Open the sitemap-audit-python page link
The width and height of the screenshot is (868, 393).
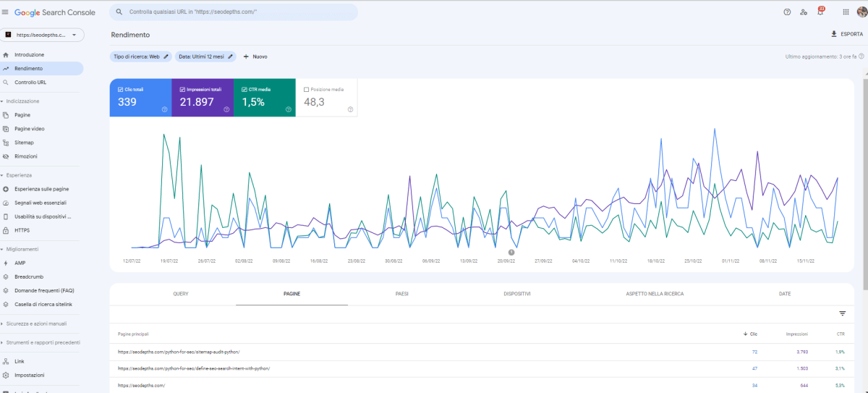[x=179, y=352]
